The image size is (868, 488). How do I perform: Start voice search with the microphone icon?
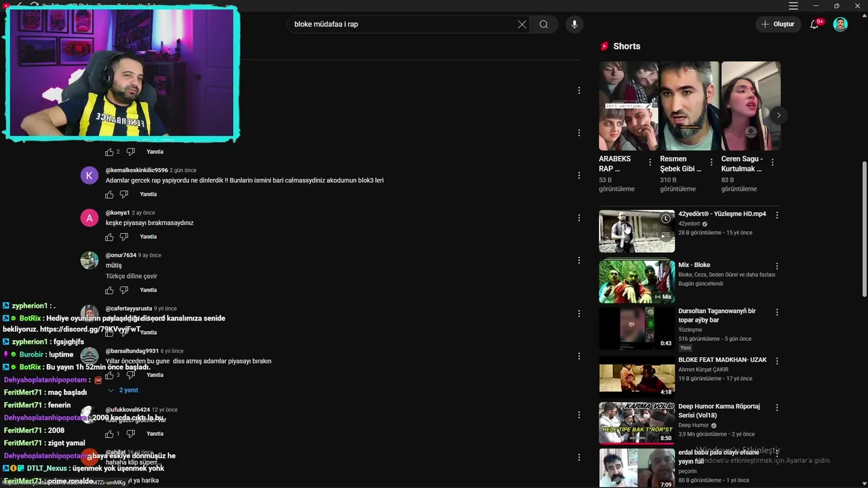pyautogui.click(x=574, y=24)
